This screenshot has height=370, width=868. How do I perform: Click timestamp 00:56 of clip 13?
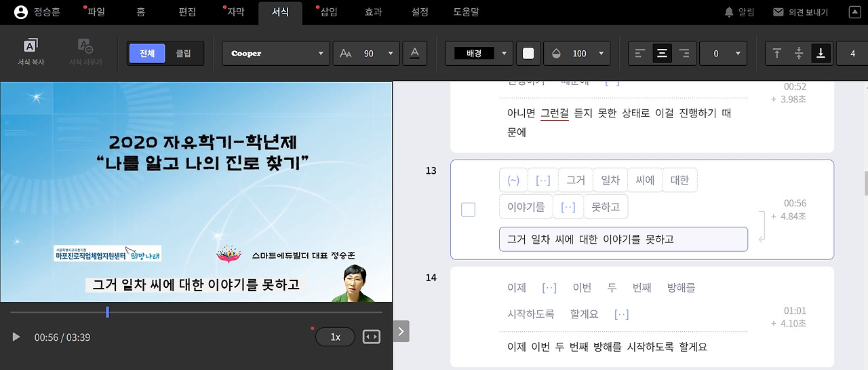795,203
